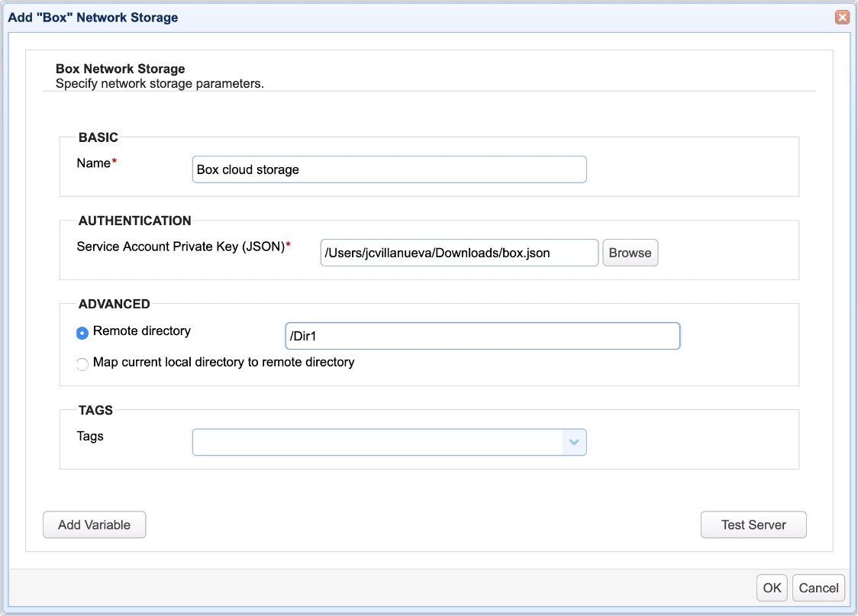
Task: Confirm settings with the OK button
Action: [x=771, y=588]
